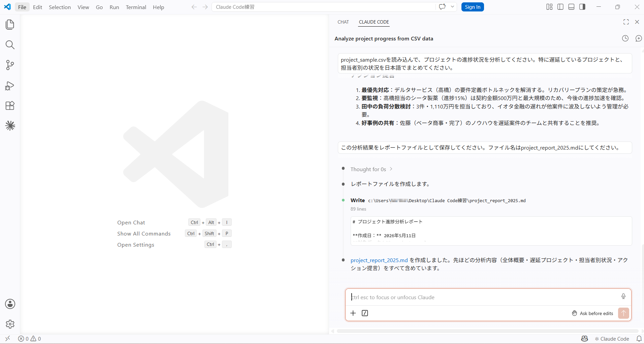Toggle Ask before edits mode
This screenshot has height=344, width=644.
pos(592,313)
